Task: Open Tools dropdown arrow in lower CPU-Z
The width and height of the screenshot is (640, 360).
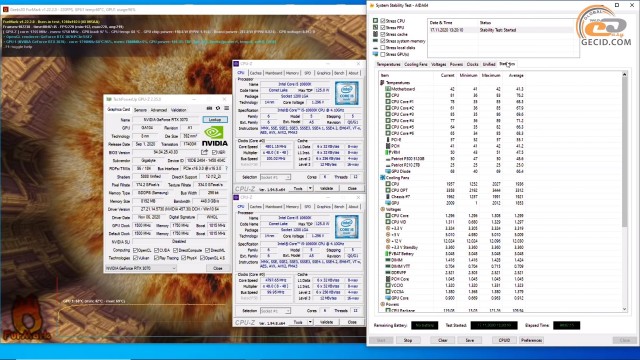Action: pos(310,322)
